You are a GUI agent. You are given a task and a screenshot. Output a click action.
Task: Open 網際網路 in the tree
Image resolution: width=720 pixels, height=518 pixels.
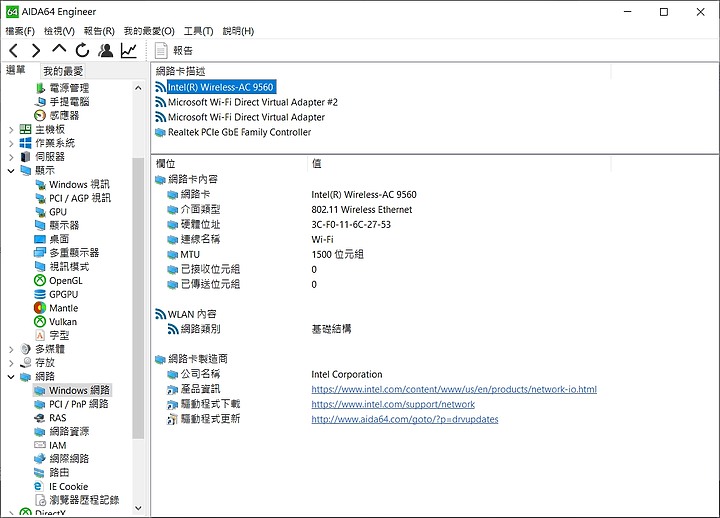[69, 458]
